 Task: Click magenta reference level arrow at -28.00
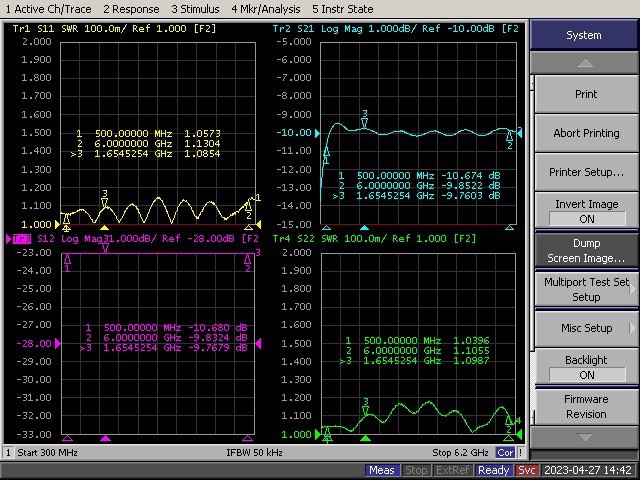(x=58, y=344)
